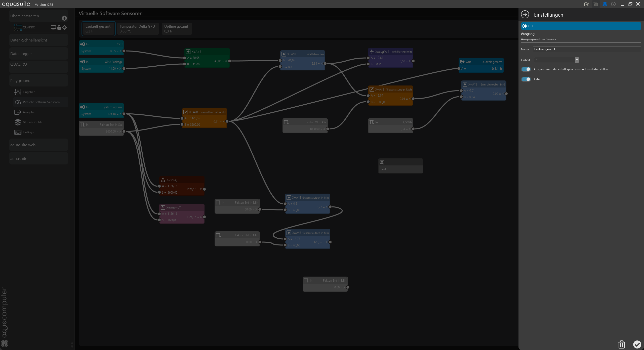The image size is (644, 350).
Task: Select Uptime gesamt sensor tab
Action: [176, 29]
